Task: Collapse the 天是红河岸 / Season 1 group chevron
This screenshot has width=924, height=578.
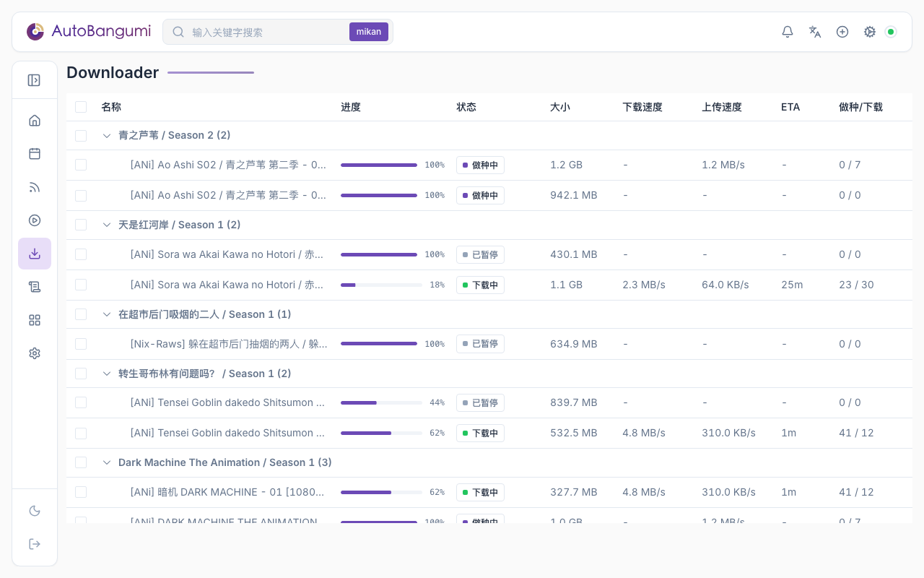Action: (x=107, y=225)
